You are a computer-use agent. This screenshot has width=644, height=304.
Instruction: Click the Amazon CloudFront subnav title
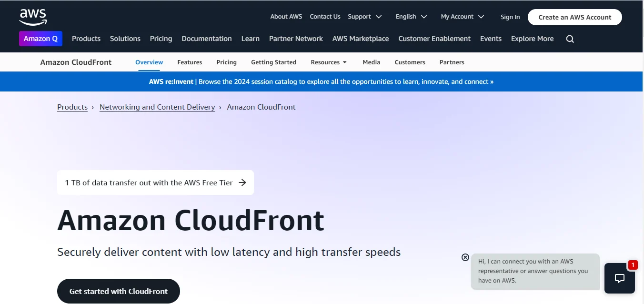tap(76, 62)
